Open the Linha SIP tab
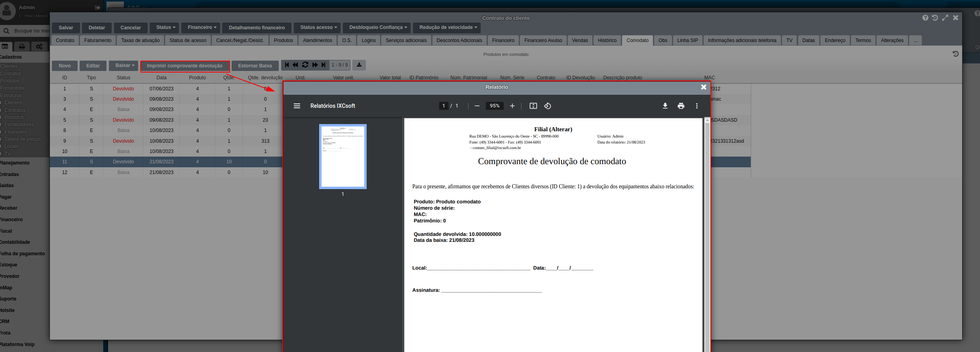The width and height of the screenshot is (980, 352). coord(687,40)
